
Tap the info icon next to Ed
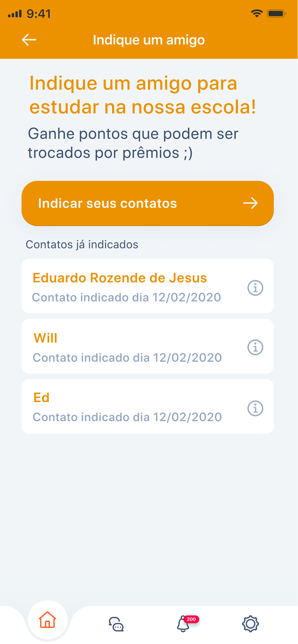pos(255,408)
